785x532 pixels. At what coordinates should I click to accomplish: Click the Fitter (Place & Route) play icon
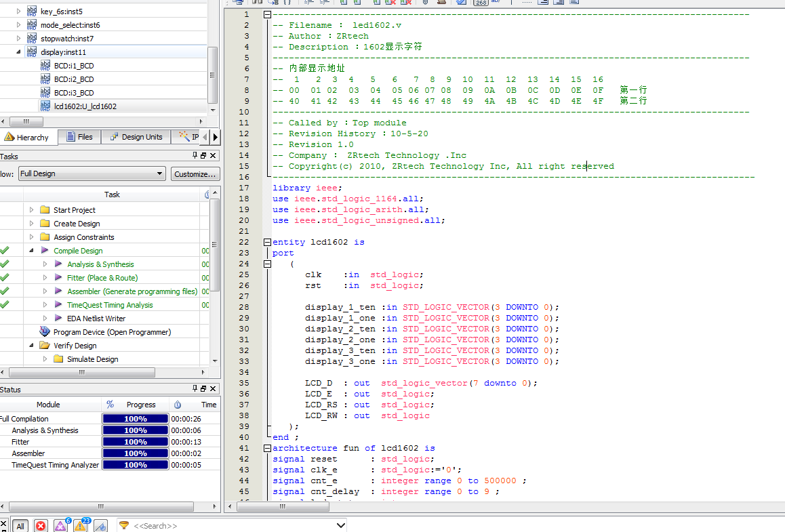click(x=58, y=277)
